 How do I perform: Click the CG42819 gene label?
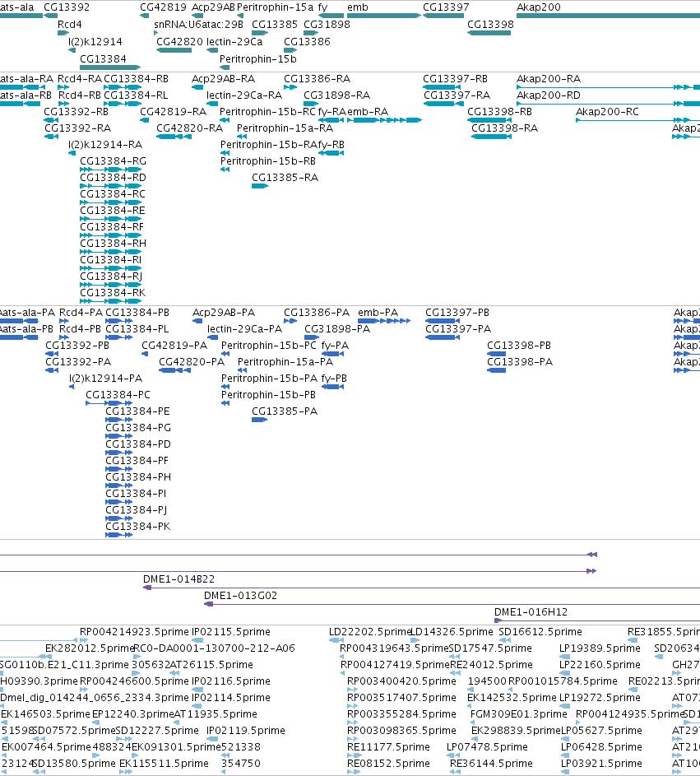tap(163, 7)
